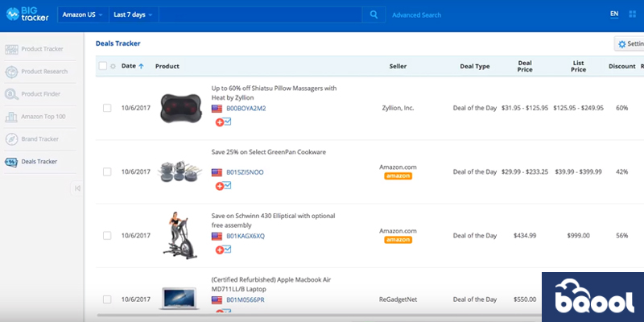
Task: Click the Deals Tracker sidebar icon
Action: (11, 162)
